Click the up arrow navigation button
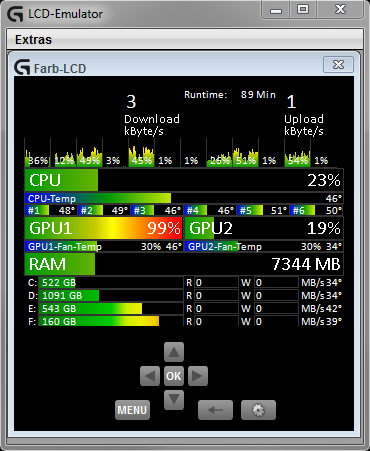The image size is (370, 451). tap(174, 352)
